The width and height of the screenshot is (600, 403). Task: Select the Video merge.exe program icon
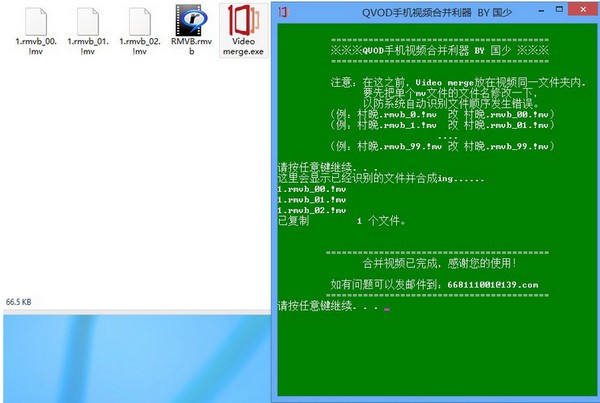(244, 20)
